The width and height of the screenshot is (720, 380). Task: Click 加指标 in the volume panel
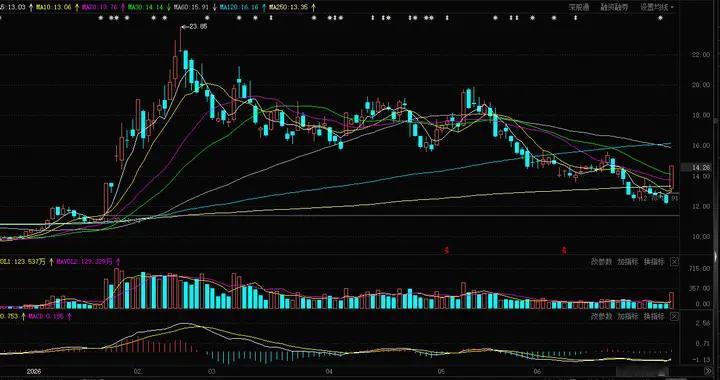point(628,262)
